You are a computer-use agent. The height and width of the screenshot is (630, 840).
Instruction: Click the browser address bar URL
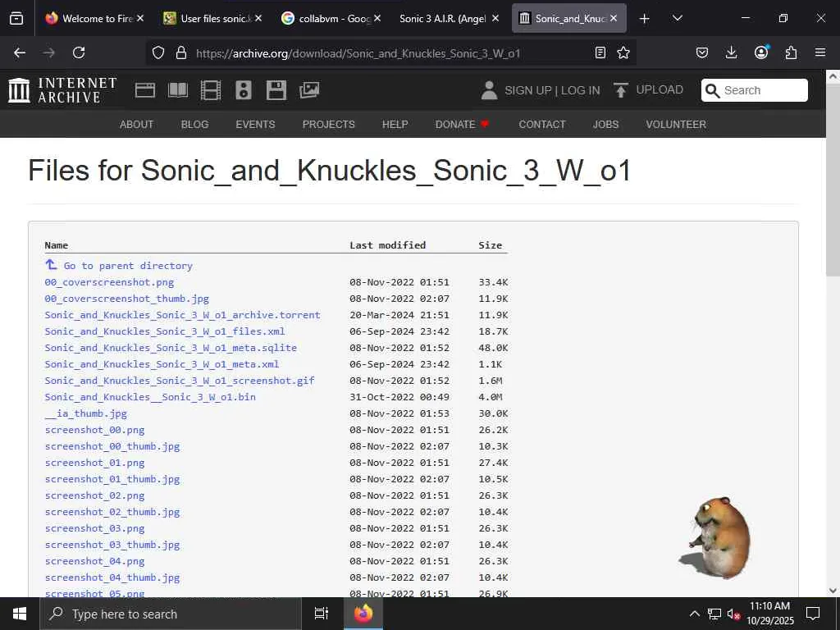pyautogui.click(x=358, y=53)
